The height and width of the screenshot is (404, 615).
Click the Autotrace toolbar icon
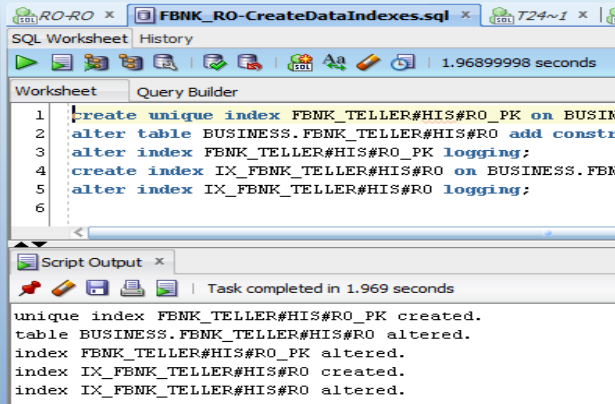click(x=129, y=62)
